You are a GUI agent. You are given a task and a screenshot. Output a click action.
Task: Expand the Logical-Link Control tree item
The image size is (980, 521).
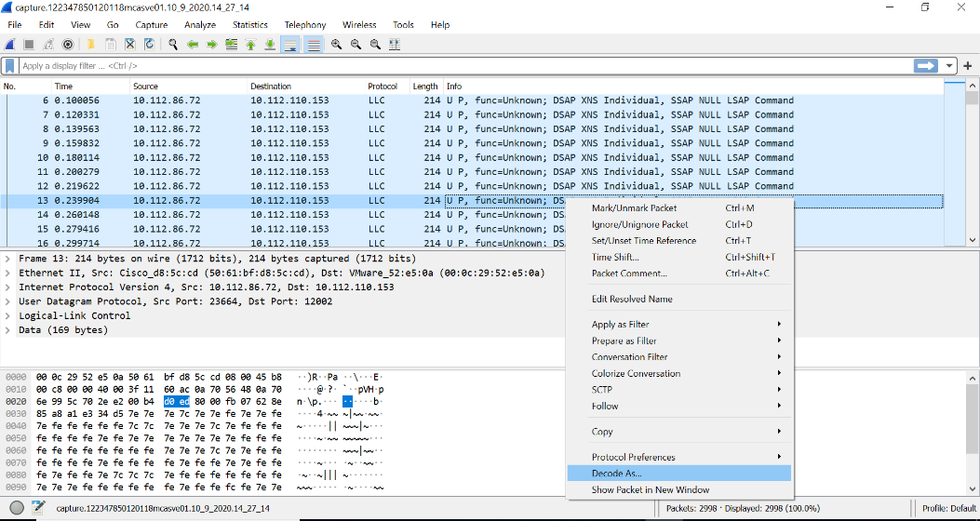click(8, 315)
